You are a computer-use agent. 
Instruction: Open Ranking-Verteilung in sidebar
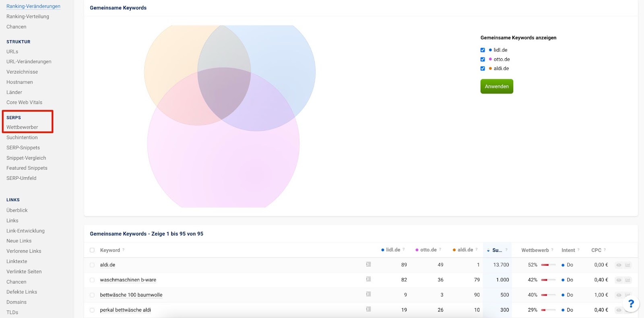tap(28, 17)
